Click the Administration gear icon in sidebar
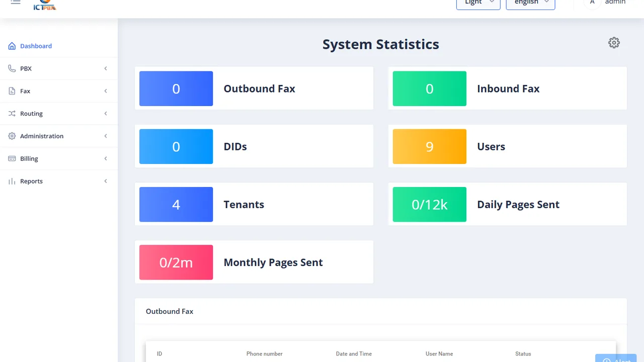The width and height of the screenshot is (644, 362). click(12, 136)
